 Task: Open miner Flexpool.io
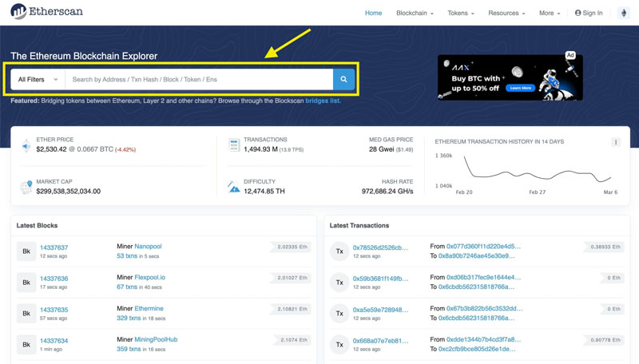[x=149, y=277]
